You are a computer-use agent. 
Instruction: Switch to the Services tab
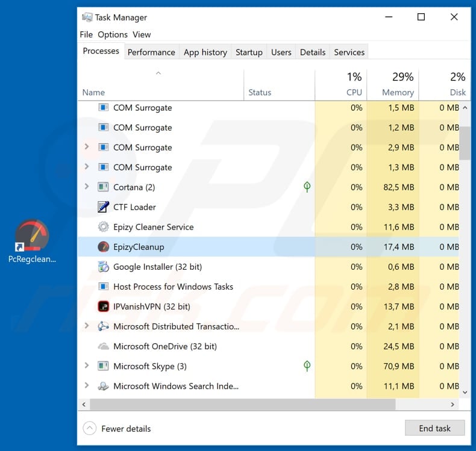(349, 52)
